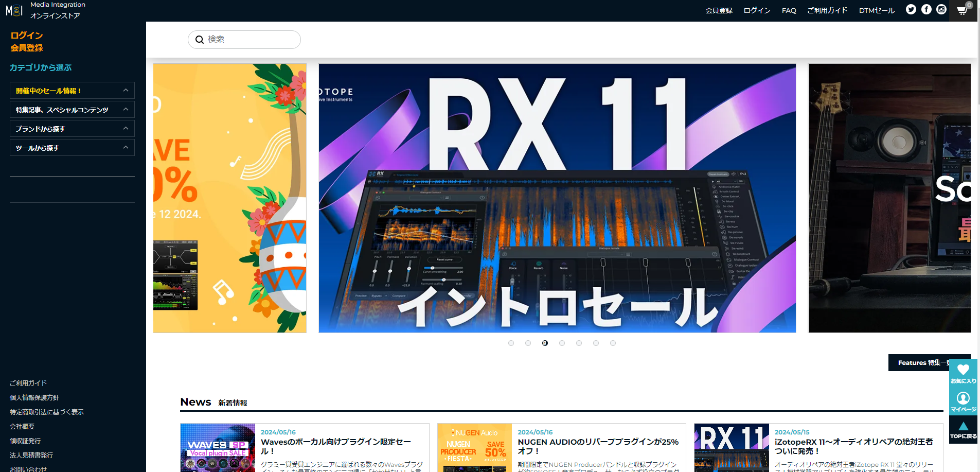Expand the 特集記事、スペシャルコンテンツ section

pos(72,110)
